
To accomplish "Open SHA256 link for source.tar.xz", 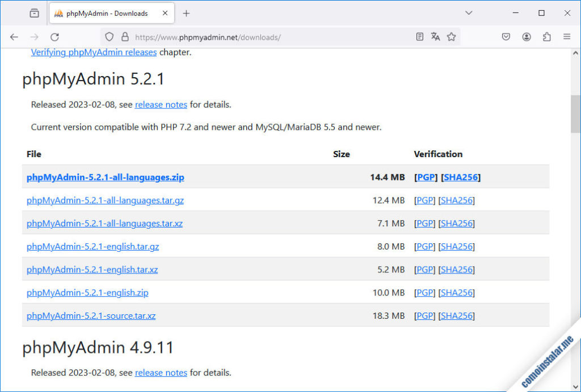I will pyautogui.click(x=457, y=315).
